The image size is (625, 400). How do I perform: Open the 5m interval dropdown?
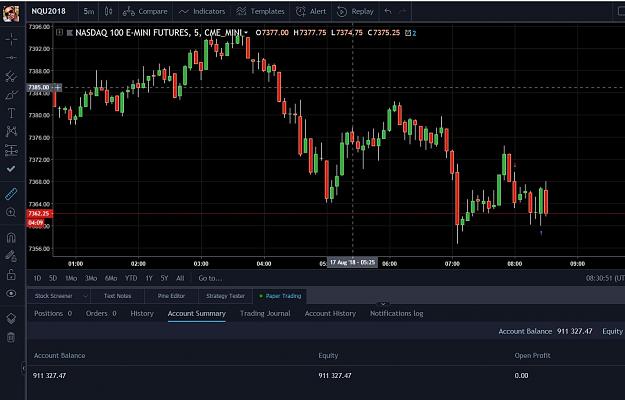coord(88,11)
